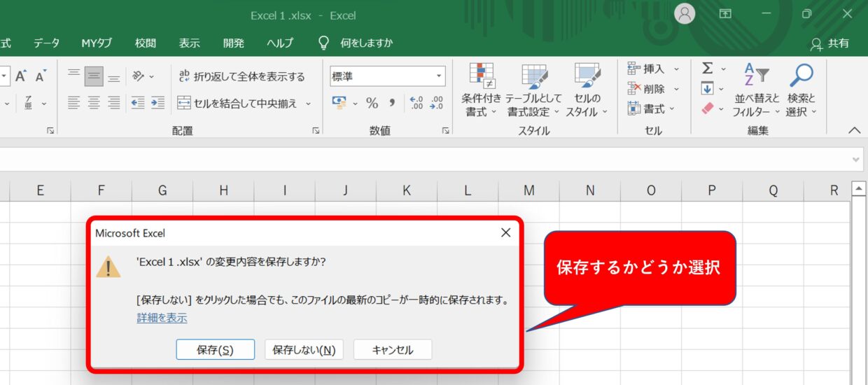Screen dimensions: 868x385
Task: Open the 配置 alignment dialog launcher
Action: point(316,130)
